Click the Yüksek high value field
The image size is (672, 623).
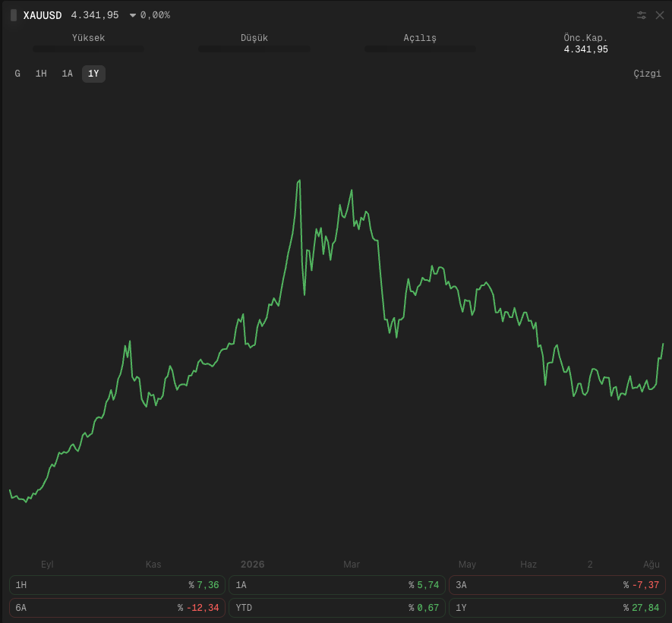[88, 49]
